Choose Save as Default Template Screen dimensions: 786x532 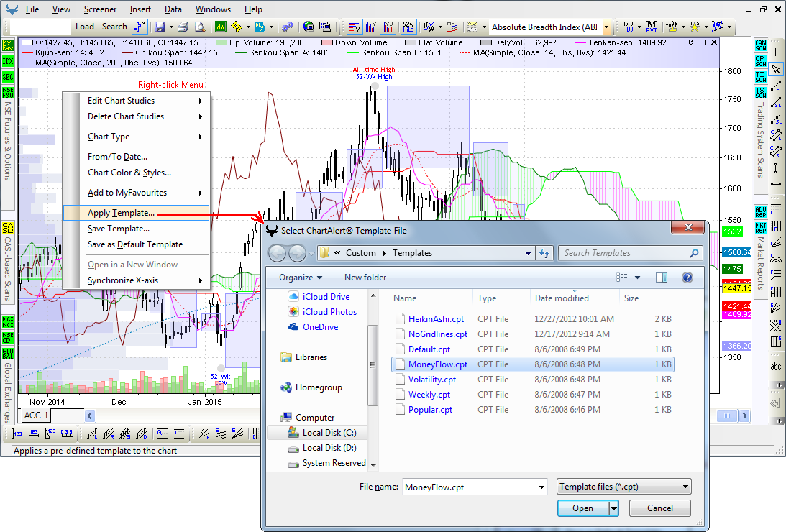(x=137, y=244)
